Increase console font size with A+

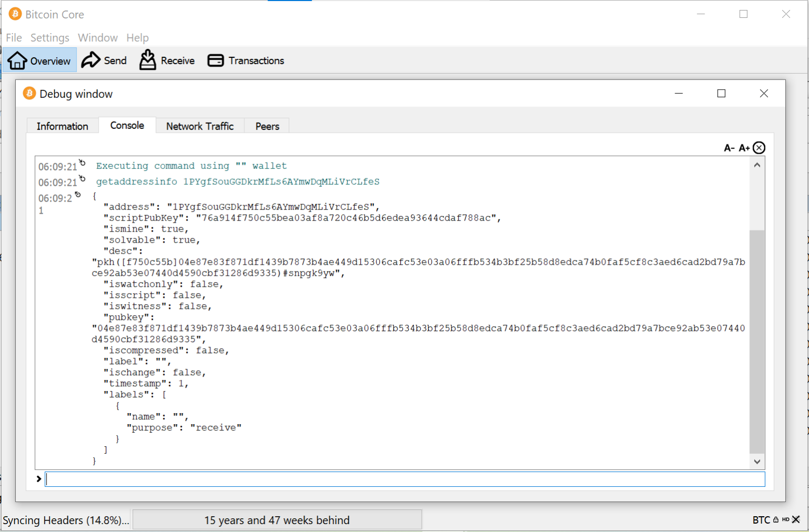[744, 148]
